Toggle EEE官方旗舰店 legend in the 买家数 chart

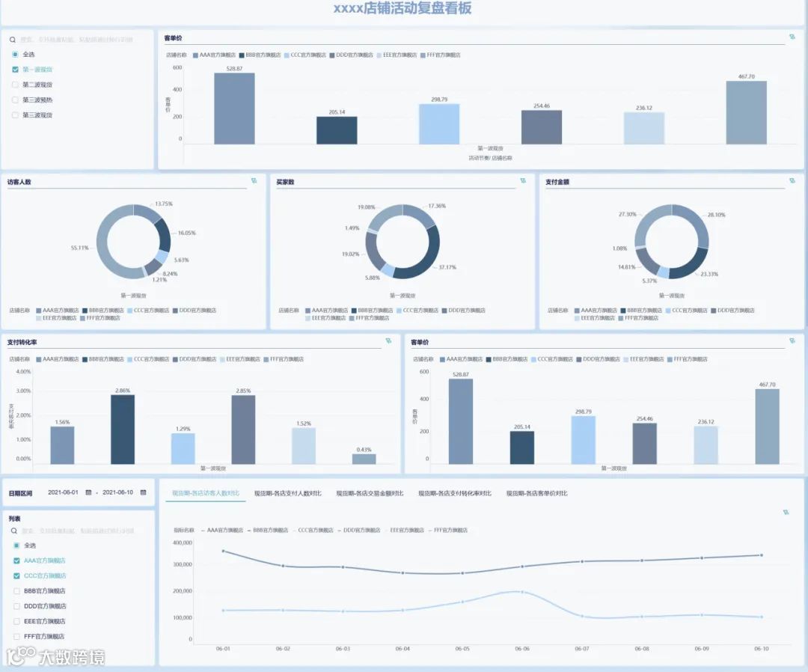[325, 318]
